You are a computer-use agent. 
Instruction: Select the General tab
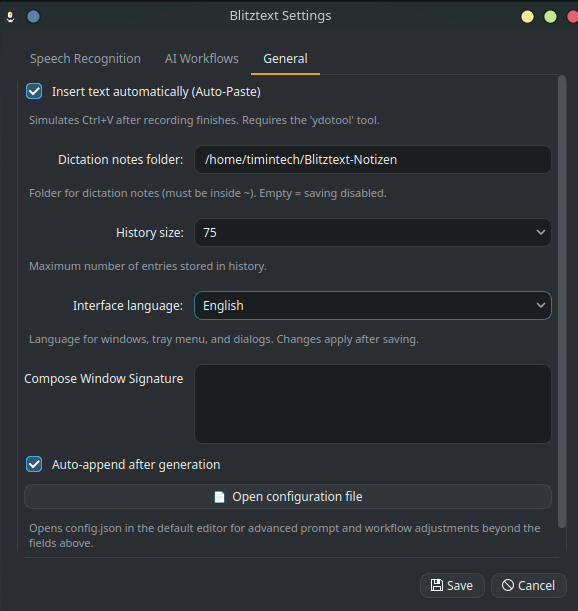click(285, 59)
